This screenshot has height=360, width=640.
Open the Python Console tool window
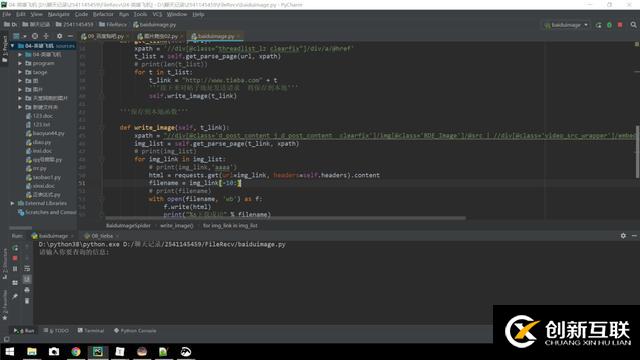tap(135, 331)
